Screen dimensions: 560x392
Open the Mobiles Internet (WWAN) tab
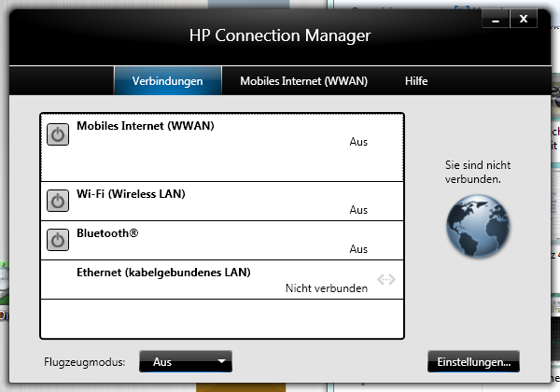click(303, 81)
